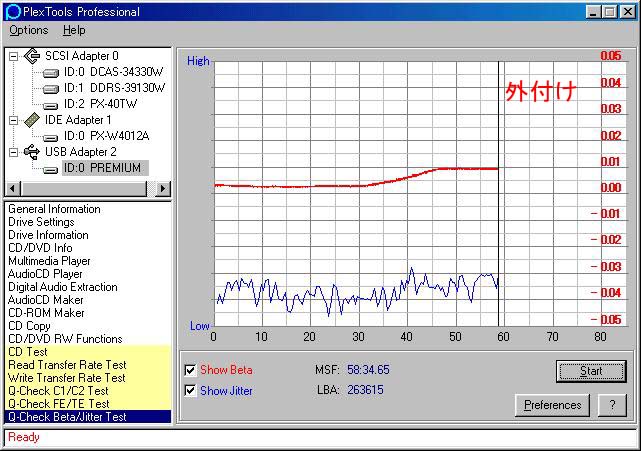Screen dimensions: 641x451
Task: Click the MSF value 58:34.65
Action: pos(368,370)
